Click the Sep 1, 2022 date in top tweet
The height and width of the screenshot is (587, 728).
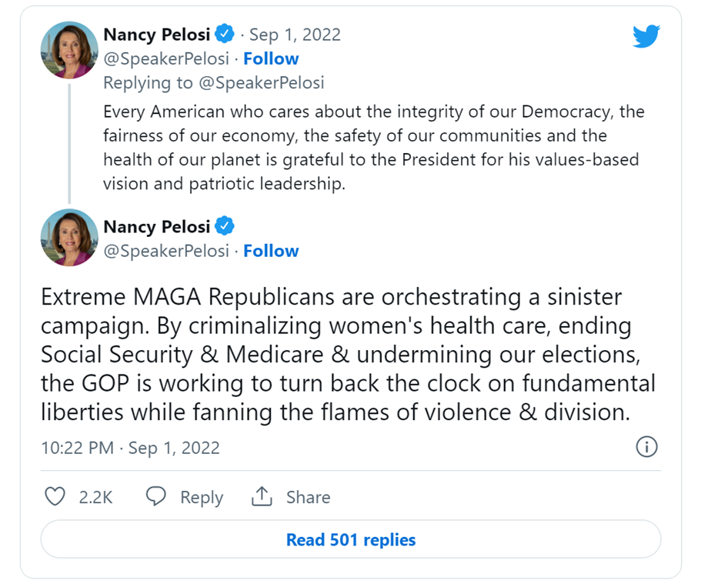[x=295, y=35]
